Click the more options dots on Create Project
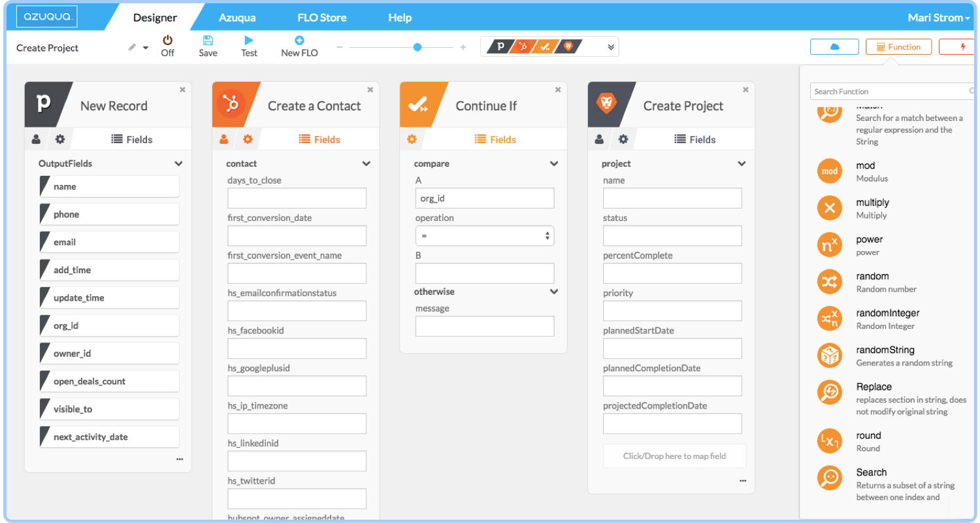 (x=743, y=481)
